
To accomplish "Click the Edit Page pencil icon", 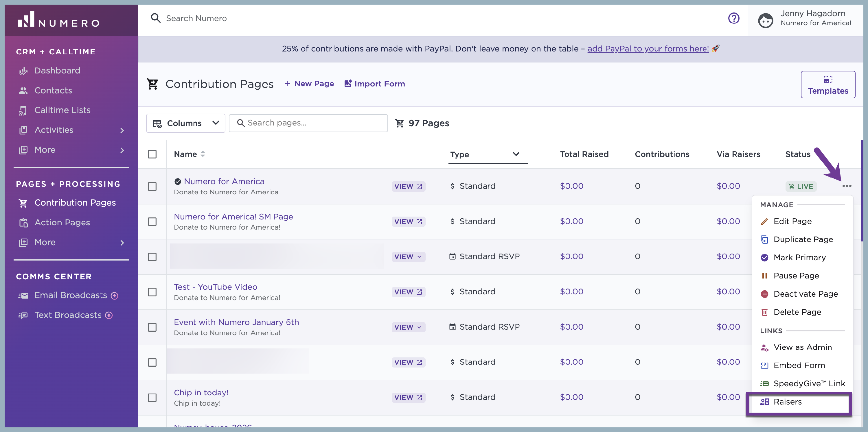I will (764, 221).
